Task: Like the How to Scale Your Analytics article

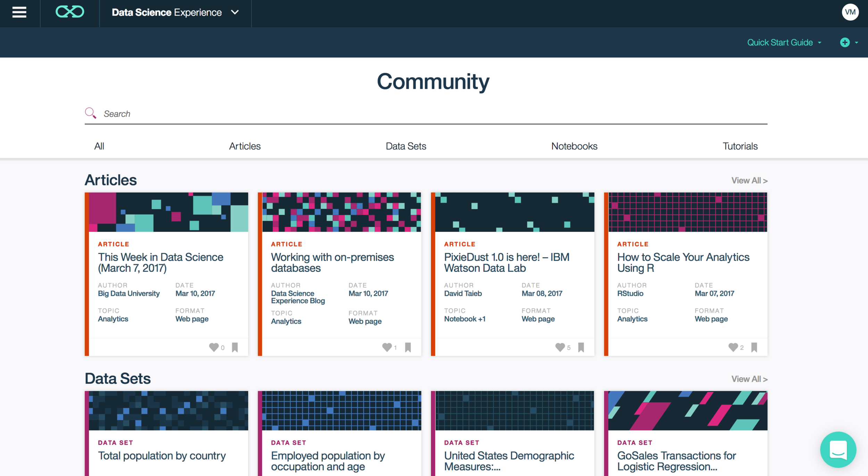Action: pyautogui.click(x=733, y=347)
